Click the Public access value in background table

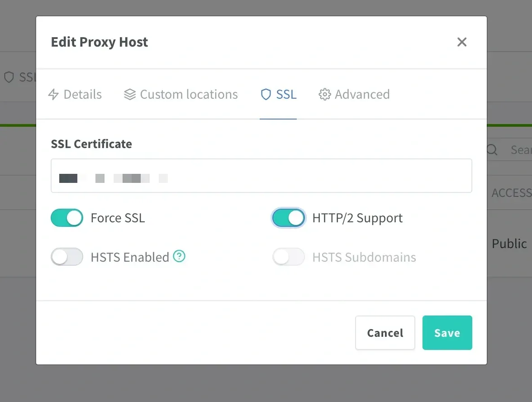click(x=509, y=244)
